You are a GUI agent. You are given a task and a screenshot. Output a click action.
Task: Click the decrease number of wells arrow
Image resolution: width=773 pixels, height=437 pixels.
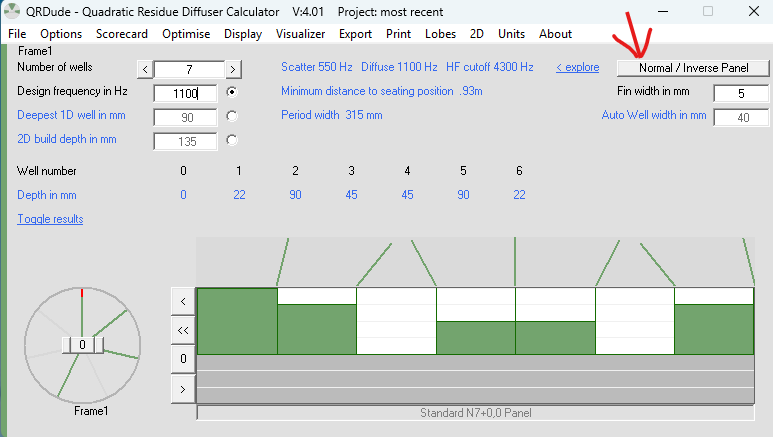[144, 69]
